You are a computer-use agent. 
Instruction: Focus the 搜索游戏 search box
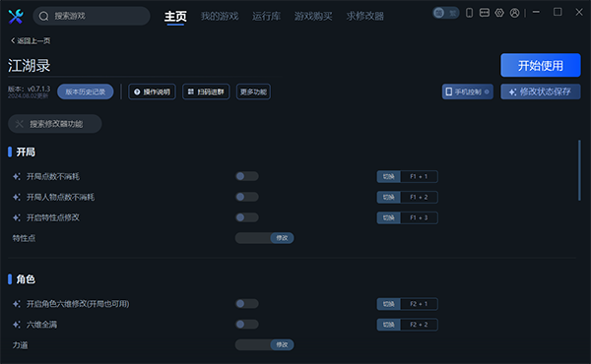point(92,16)
